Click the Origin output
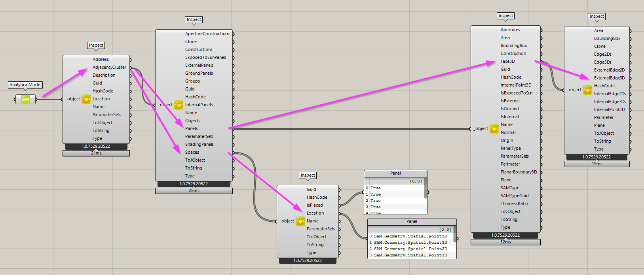The width and height of the screenshot is (644, 275). 507,141
